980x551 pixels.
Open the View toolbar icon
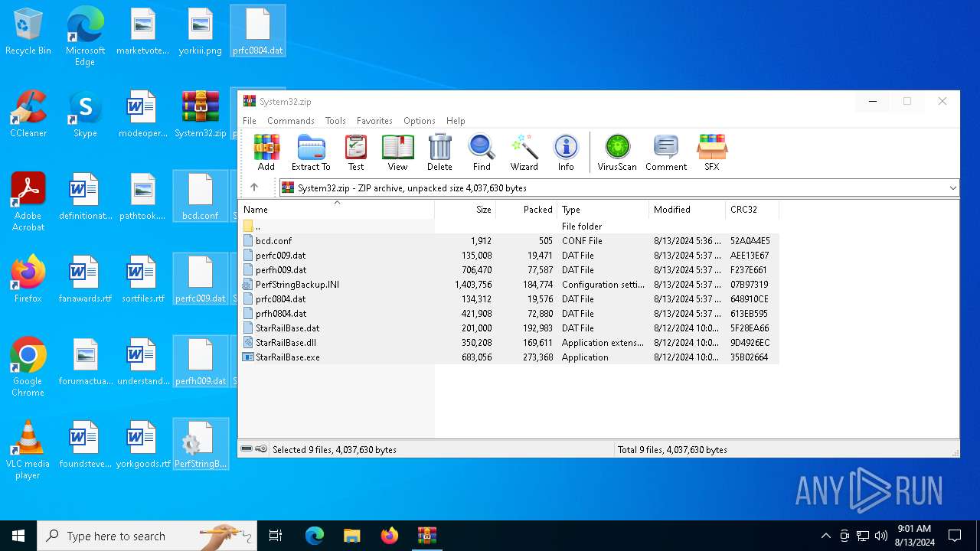tap(397, 152)
